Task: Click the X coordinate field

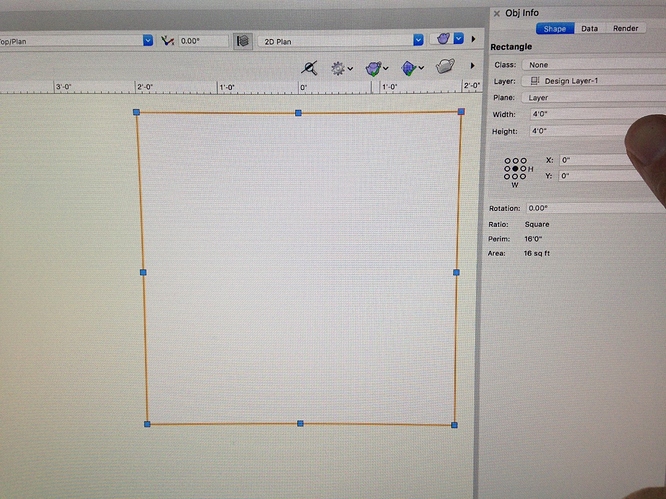Action: point(595,160)
